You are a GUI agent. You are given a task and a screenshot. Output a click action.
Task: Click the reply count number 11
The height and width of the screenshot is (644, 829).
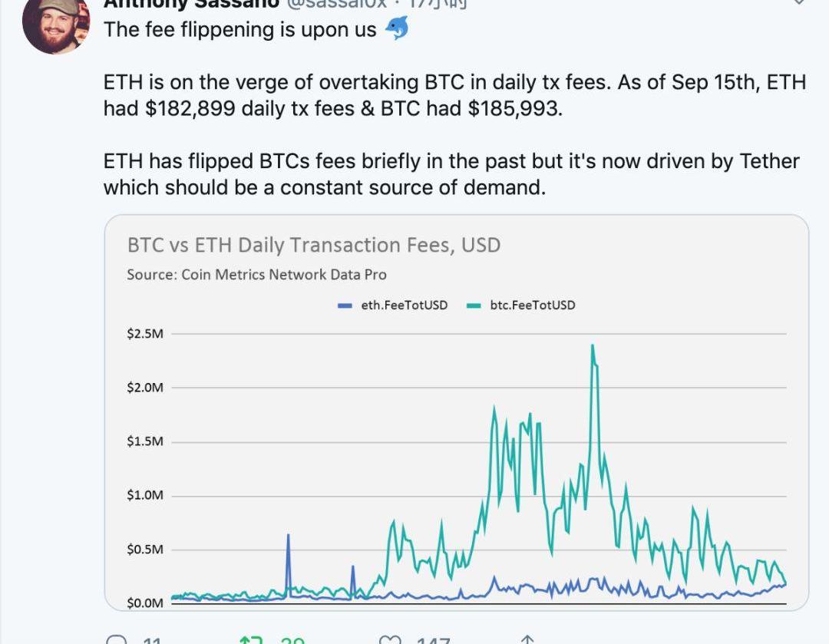(x=154, y=640)
